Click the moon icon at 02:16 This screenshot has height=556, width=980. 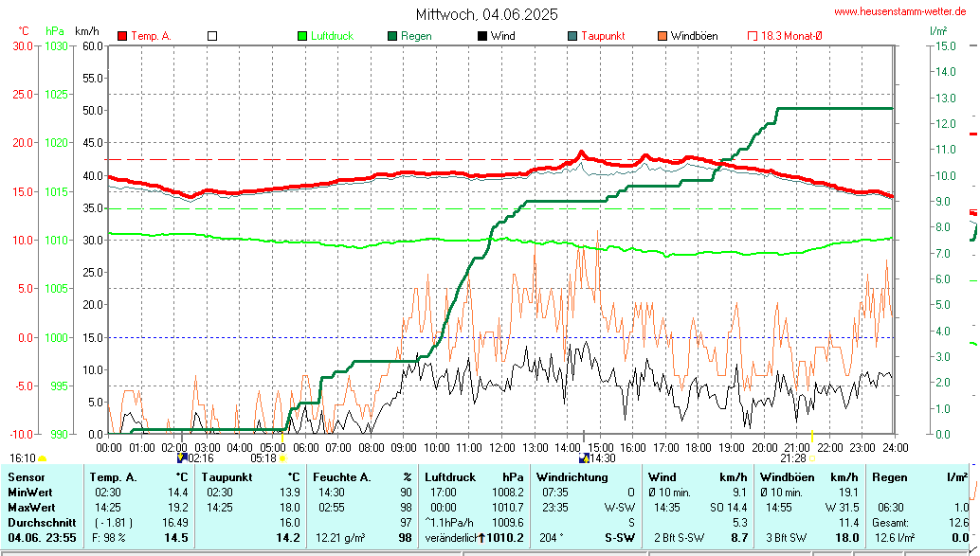pos(183,457)
